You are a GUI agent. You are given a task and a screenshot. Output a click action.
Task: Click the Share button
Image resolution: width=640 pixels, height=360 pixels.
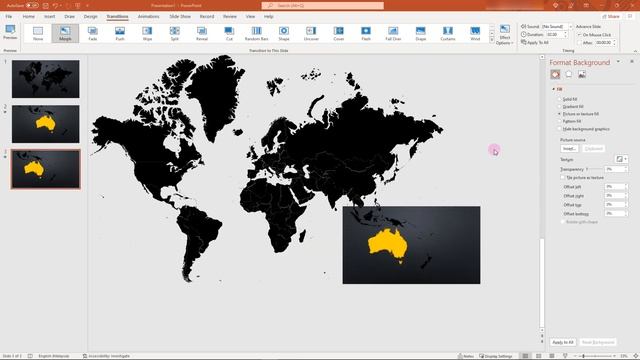coord(611,16)
